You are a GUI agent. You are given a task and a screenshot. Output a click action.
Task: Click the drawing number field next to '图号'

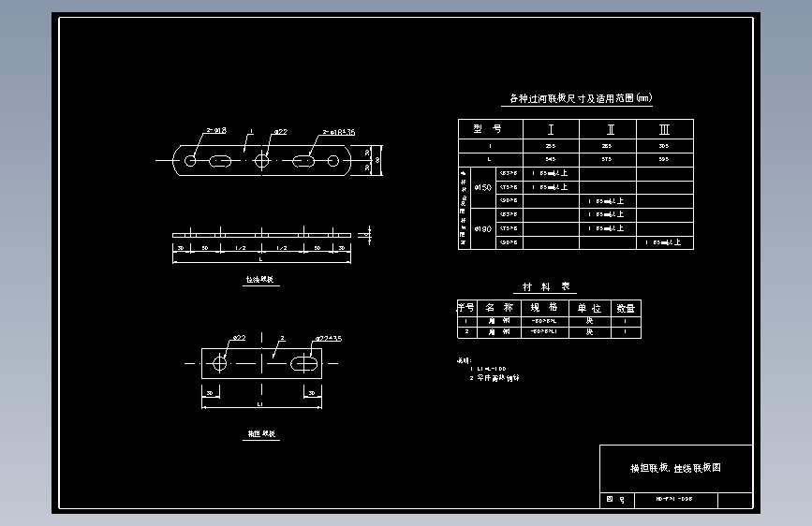[x=675, y=500]
